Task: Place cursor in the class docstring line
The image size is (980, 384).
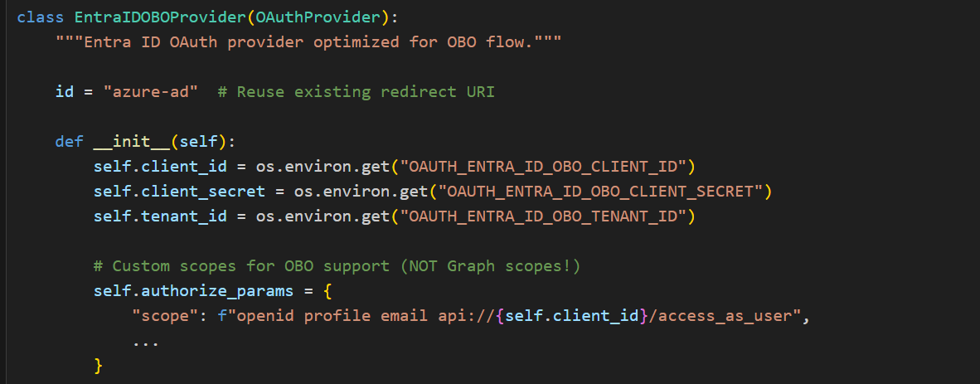Action: click(308, 42)
